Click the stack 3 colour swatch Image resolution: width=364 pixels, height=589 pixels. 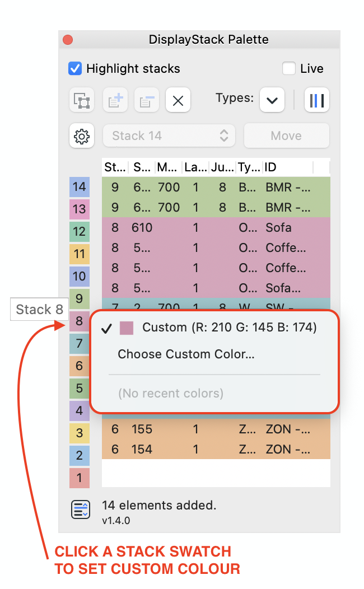coord(80,433)
